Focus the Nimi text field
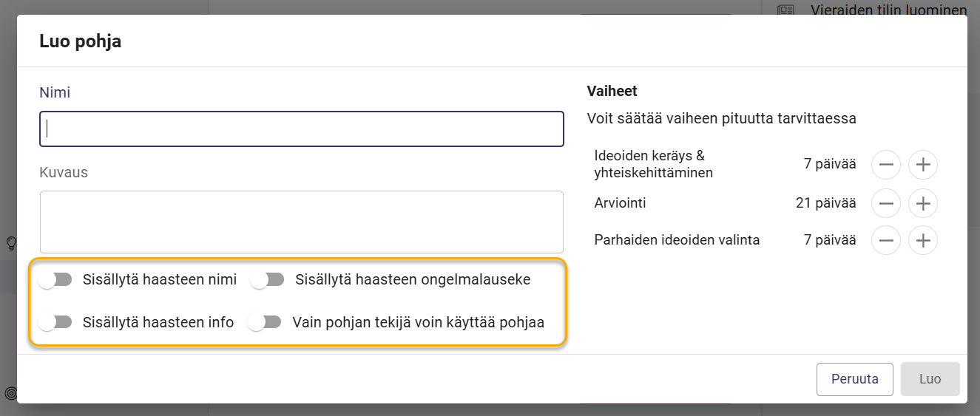The image size is (980, 416). tap(302, 129)
